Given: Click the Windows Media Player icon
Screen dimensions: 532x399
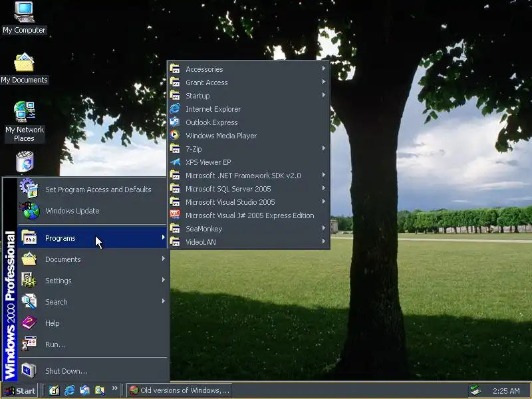Looking at the screenshot, I should pyautogui.click(x=175, y=135).
